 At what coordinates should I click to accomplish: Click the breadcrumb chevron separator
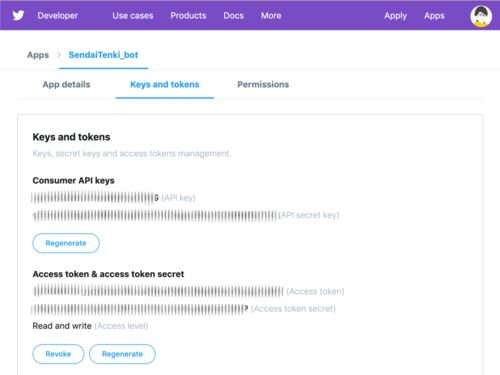[x=59, y=55]
